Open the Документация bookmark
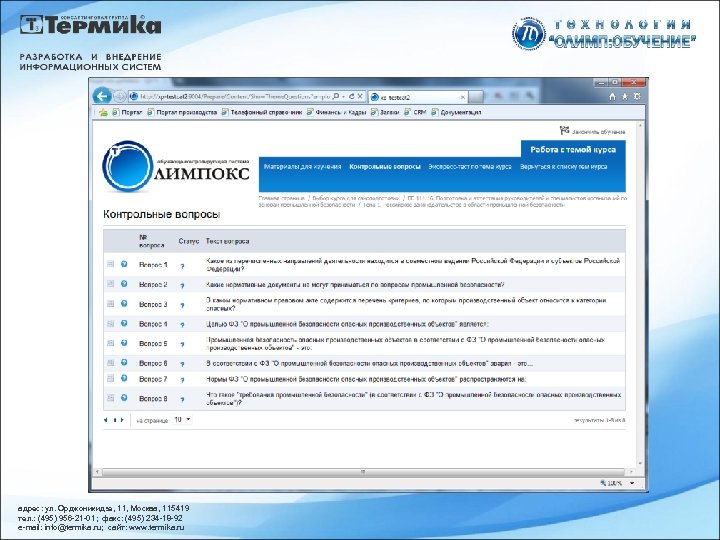 (x=456, y=112)
